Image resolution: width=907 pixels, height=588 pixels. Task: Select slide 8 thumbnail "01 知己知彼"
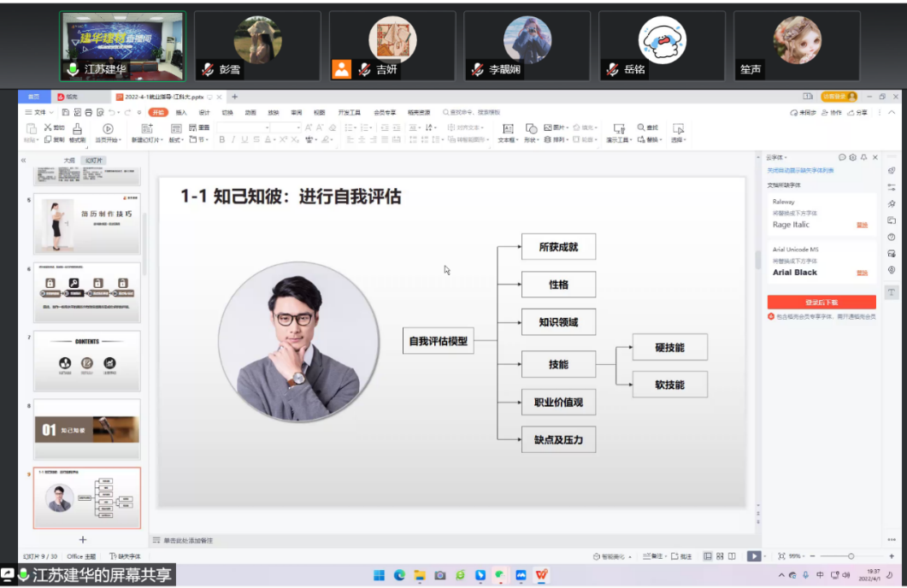click(86, 429)
